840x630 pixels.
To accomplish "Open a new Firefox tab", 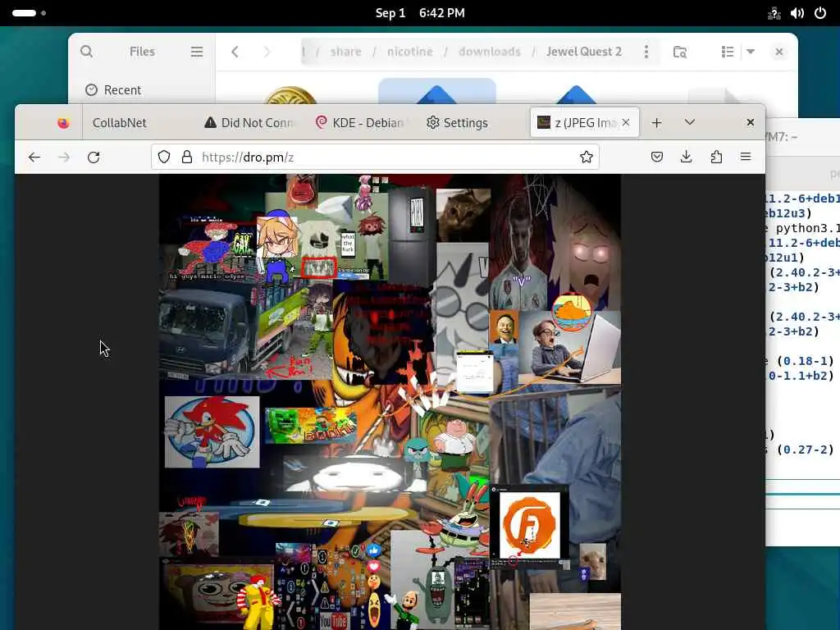I will click(x=657, y=123).
